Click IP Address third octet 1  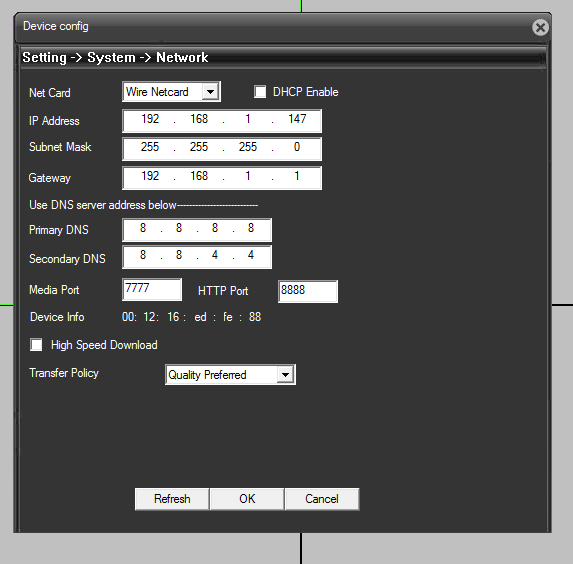[x=248, y=119]
